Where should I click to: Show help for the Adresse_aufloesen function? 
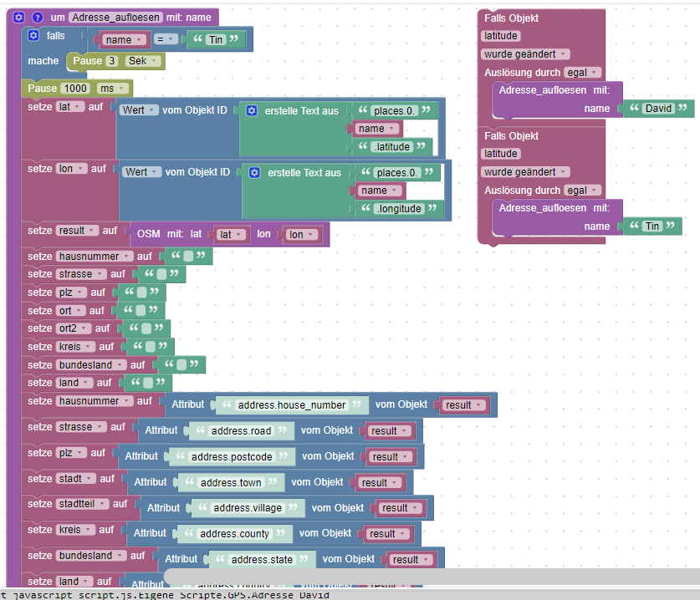[x=38, y=18]
